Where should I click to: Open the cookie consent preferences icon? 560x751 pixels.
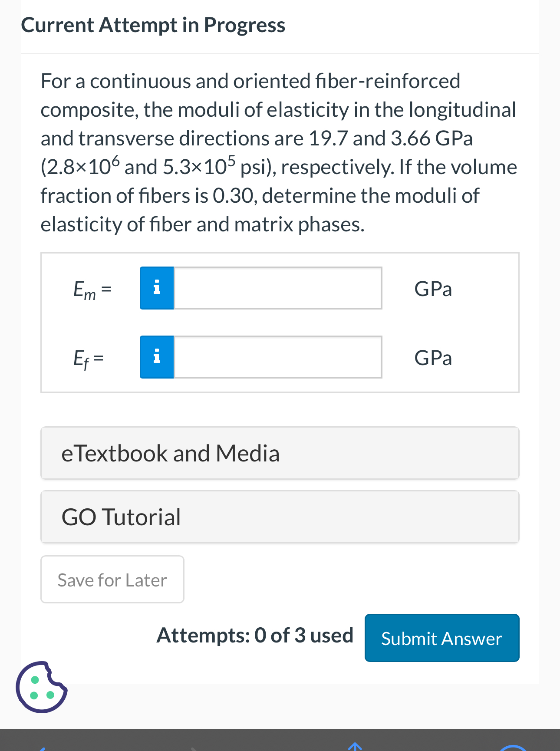[42, 688]
